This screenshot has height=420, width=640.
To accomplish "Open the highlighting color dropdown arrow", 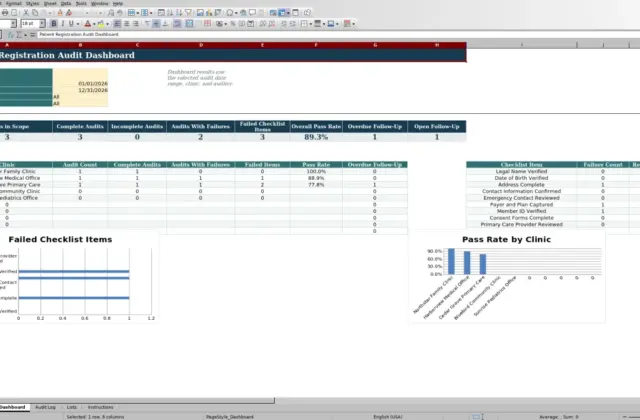I will tap(107, 24).
